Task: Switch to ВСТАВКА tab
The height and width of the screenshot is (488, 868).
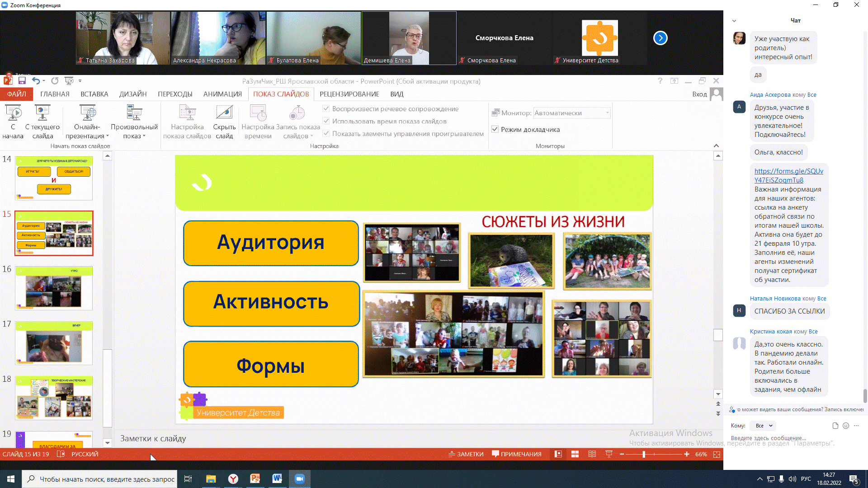Action: (x=94, y=94)
